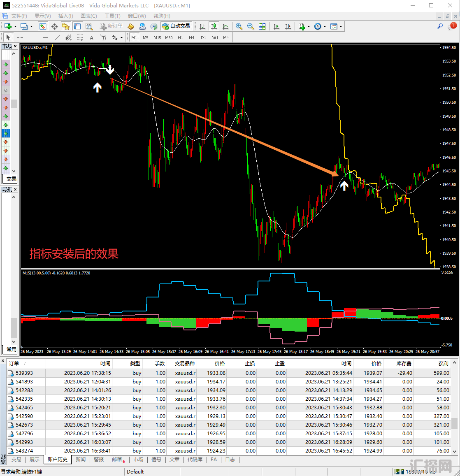Draw a trendline
The height and width of the screenshot is (476, 460).
57,37
